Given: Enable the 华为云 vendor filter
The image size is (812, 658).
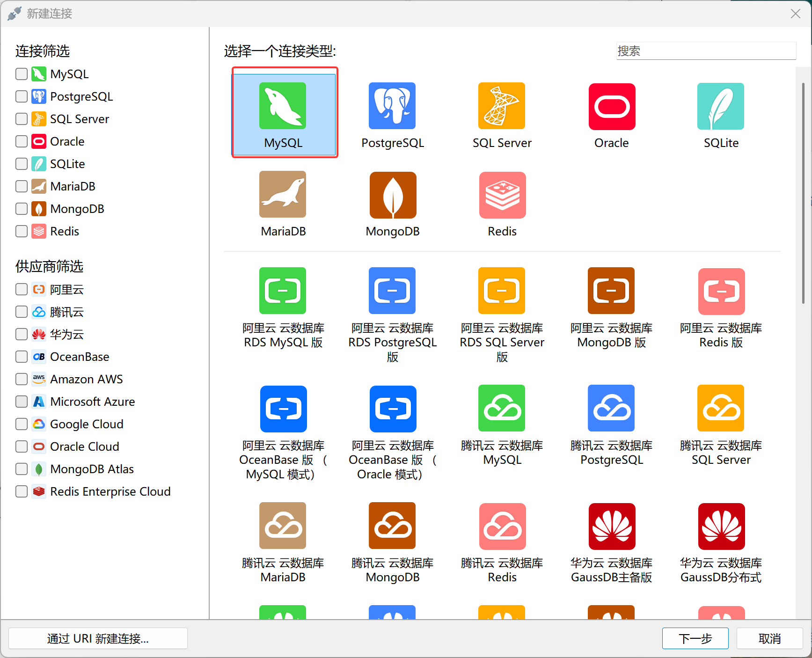Looking at the screenshot, I should [x=22, y=334].
